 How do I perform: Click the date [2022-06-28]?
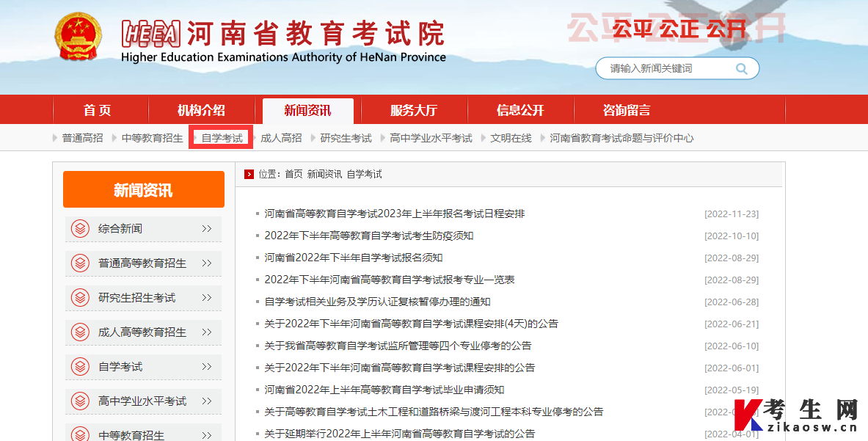pos(732,302)
